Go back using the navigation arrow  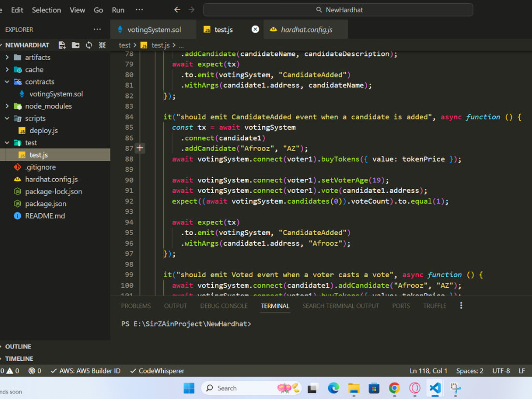click(177, 10)
